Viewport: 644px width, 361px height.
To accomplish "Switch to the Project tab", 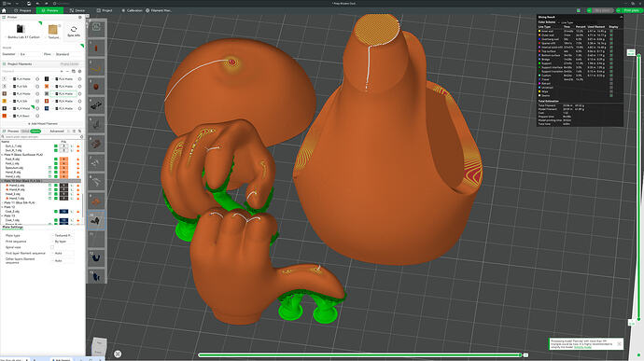I will (x=105, y=10).
